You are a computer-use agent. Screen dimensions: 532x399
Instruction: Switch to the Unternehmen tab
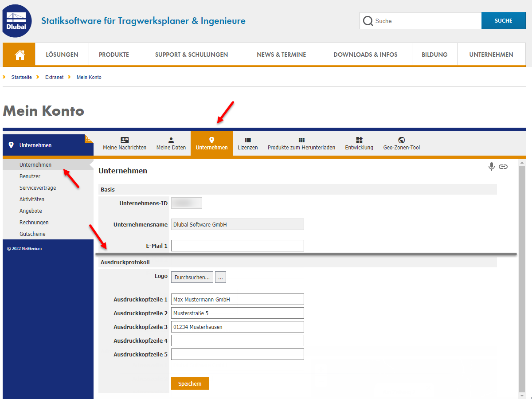click(211, 143)
